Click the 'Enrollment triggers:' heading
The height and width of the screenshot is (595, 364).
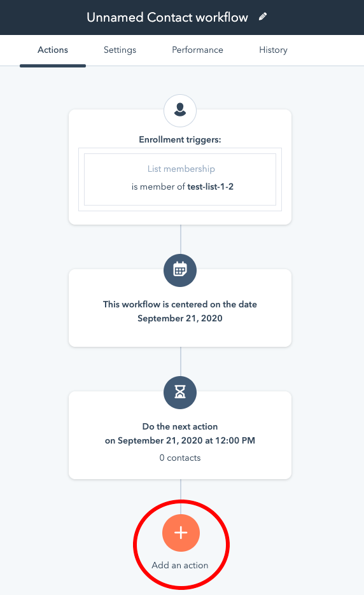pos(180,139)
